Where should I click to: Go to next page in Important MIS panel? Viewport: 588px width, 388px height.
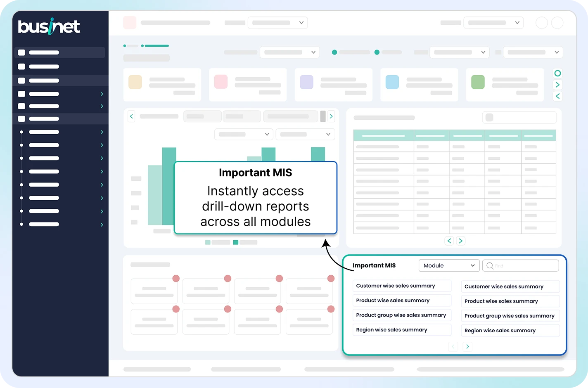pyautogui.click(x=467, y=347)
